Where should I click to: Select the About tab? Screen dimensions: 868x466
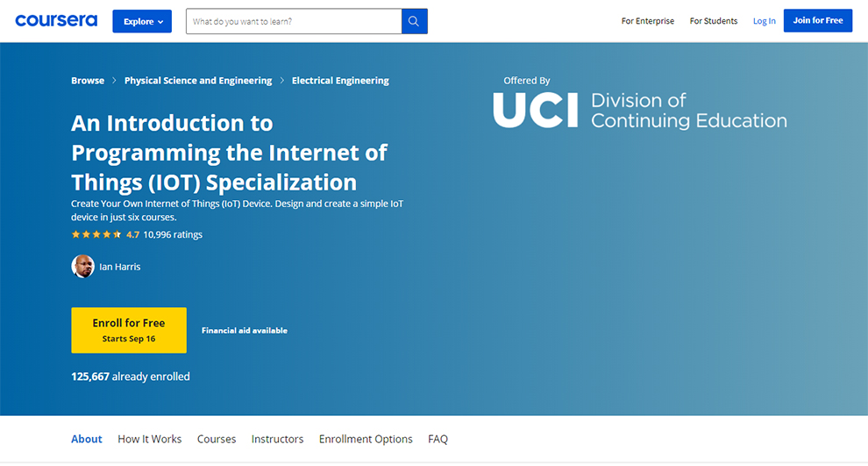tap(86, 439)
